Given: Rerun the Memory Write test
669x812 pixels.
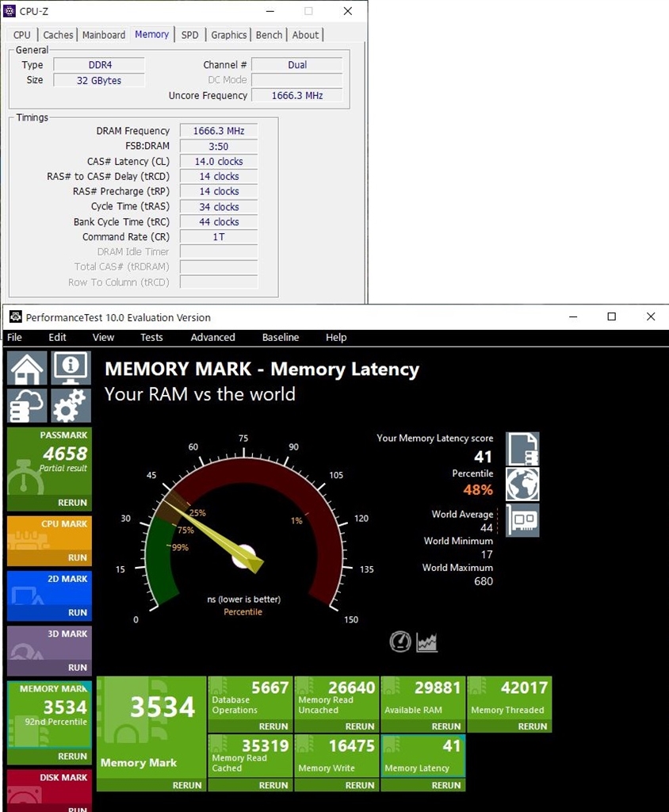Looking at the screenshot, I should (360, 785).
